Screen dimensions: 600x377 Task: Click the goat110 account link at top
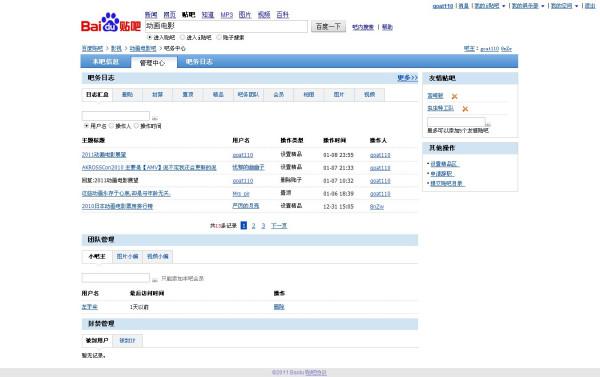click(443, 6)
